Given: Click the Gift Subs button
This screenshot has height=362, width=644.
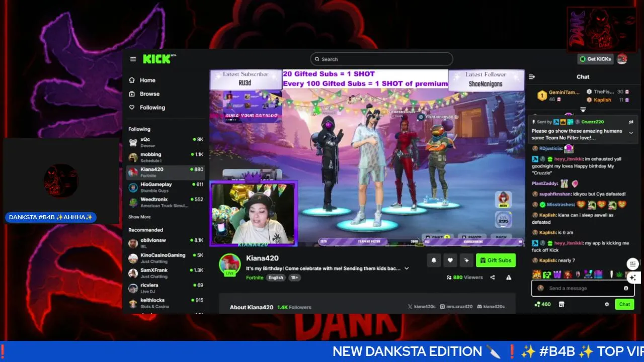Looking at the screenshot, I should (x=496, y=260).
